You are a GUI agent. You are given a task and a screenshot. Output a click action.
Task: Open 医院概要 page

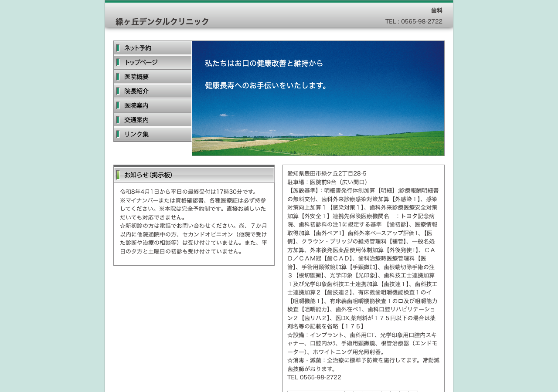pyautogui.click(x=153, y=77)
